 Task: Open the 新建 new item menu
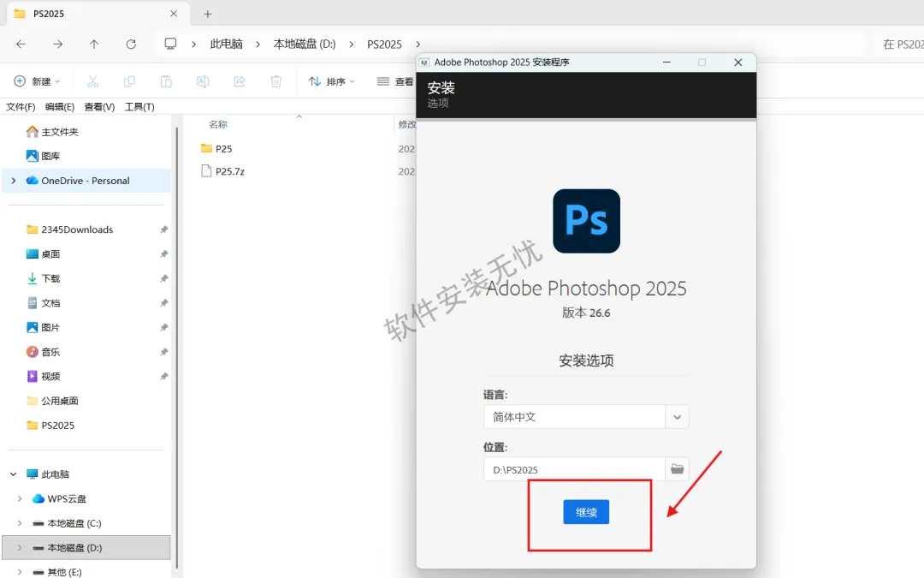pyautogui.click(x=37, y=81)
